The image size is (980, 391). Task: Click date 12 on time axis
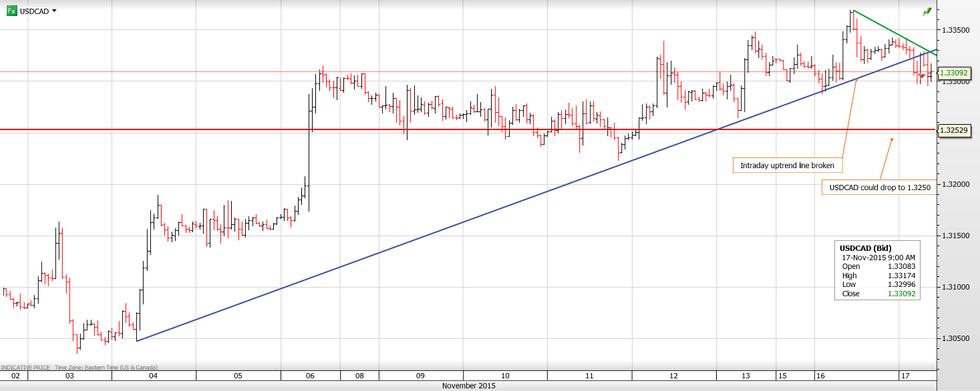[x=673, y=376]
